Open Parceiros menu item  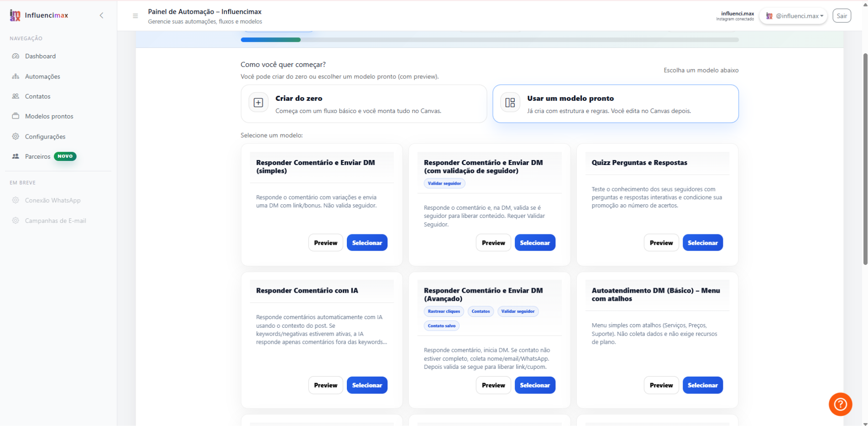[37, 156]
